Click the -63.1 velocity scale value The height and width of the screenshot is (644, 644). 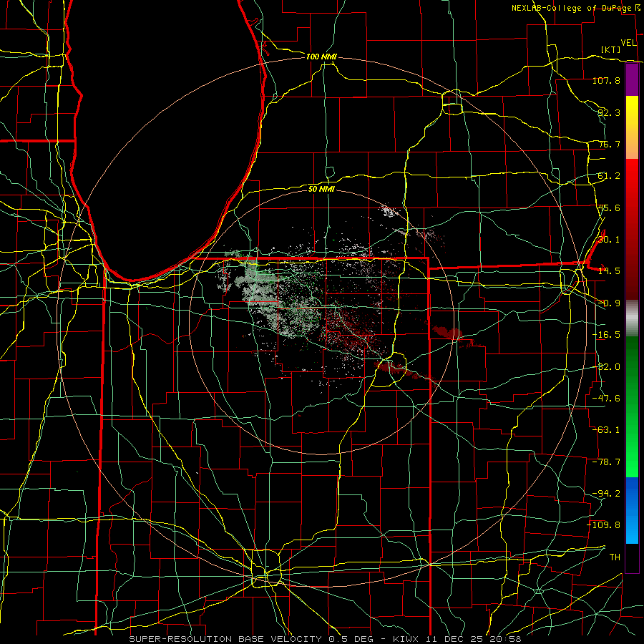tap(606, 430)
